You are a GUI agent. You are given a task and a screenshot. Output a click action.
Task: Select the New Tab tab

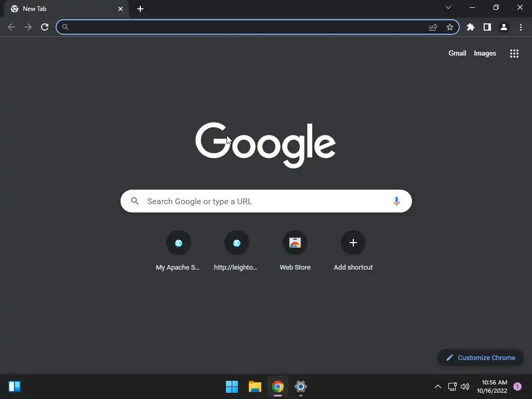pyautogui.click(x=66, y=9)
